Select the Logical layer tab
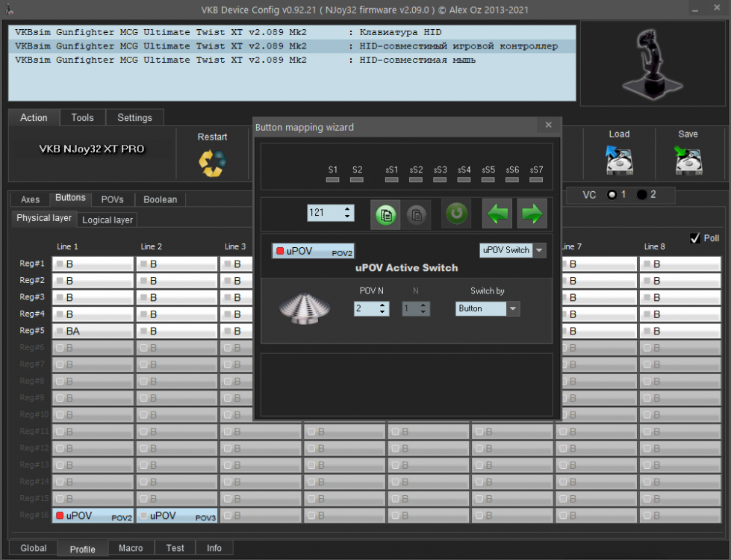This screenshot has width=731, height=560. pos(108,220)
